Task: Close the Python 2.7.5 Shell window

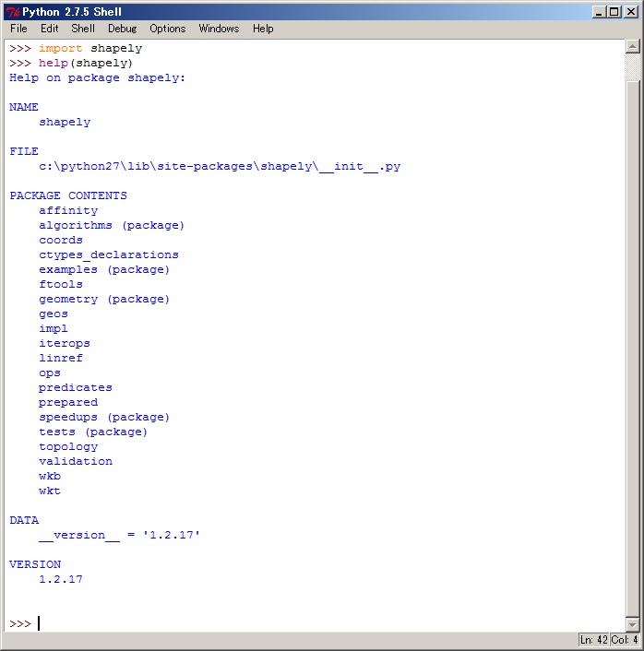Action: [x=631, y=12]
